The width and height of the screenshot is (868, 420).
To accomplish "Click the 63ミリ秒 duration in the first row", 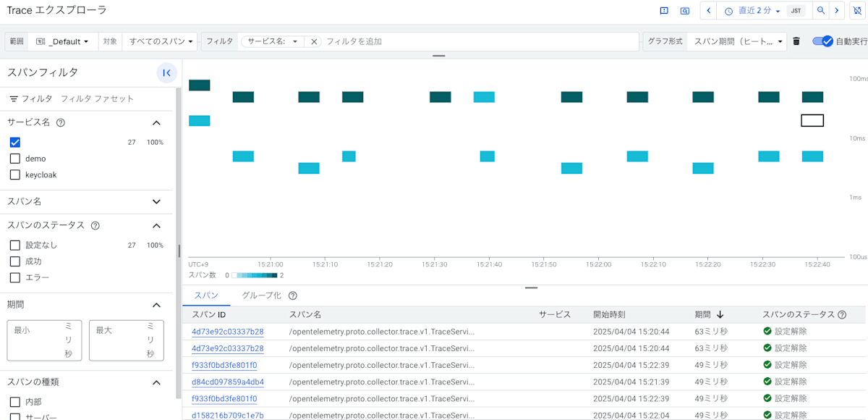I will [x=710, y=332].
